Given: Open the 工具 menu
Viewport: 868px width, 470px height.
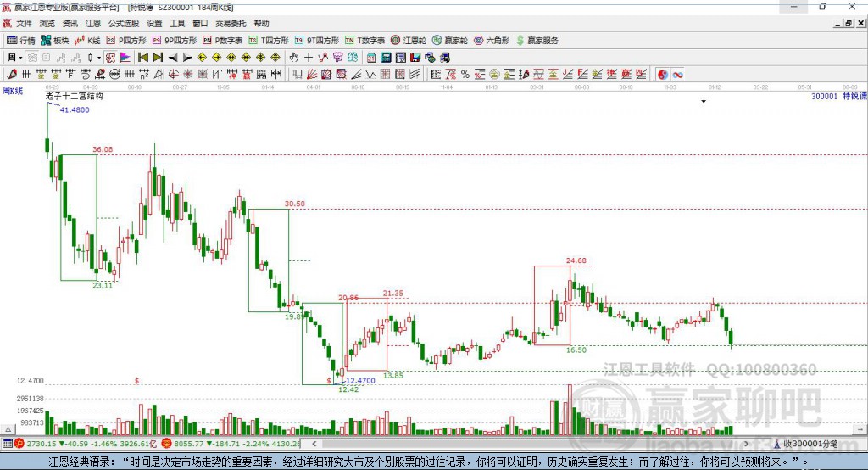Looking at the screenshot, I should pyautogui.click(x=177, y=23).
